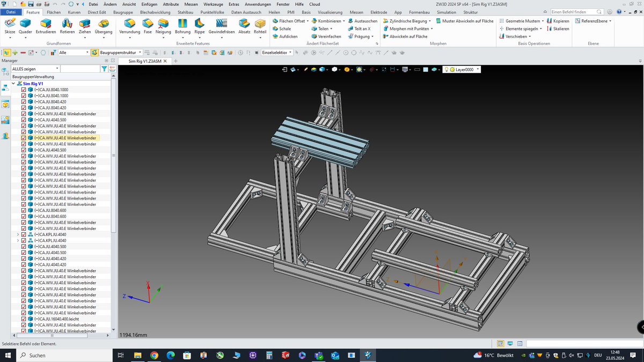Click Muster Abwickeln auf Fläche
644x362 pixels.
point(465,21)
